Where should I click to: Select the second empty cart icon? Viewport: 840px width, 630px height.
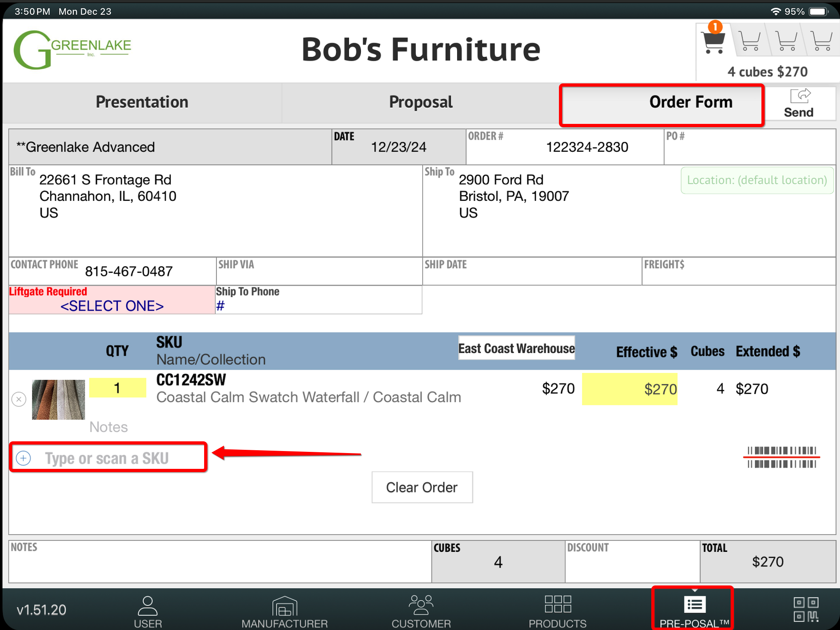pos(750,41)
